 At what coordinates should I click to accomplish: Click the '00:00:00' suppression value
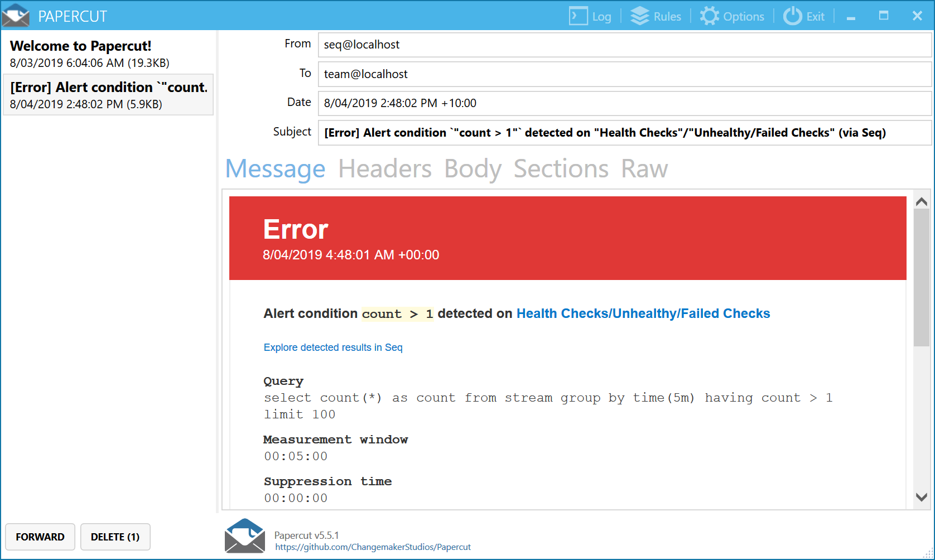coord(296,498)
